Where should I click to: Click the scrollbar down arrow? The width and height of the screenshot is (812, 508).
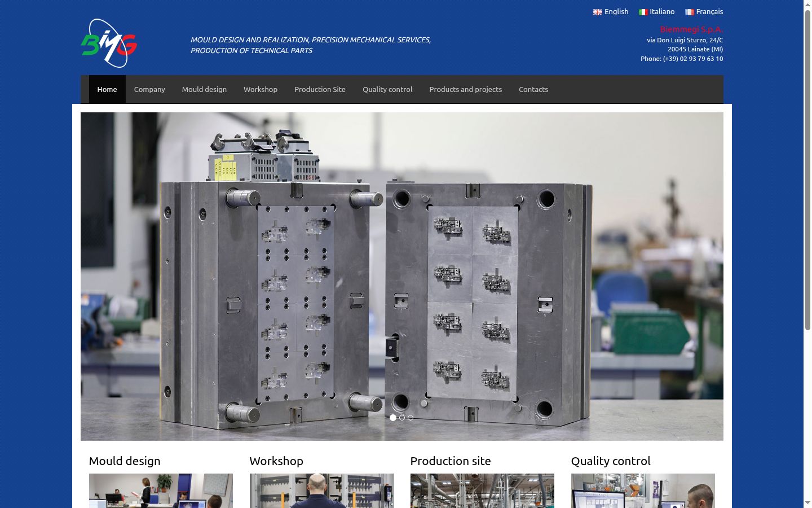[807, 503]
